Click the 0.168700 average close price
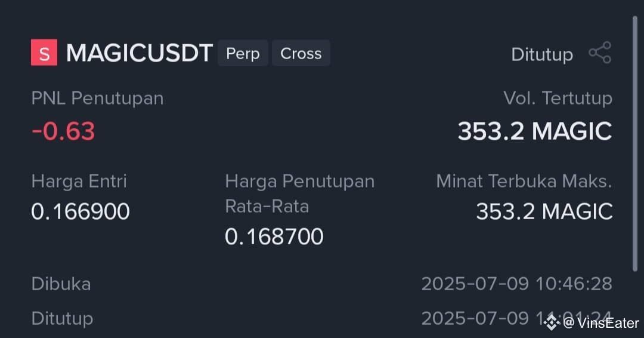644x338 pixels. point(274,236)
